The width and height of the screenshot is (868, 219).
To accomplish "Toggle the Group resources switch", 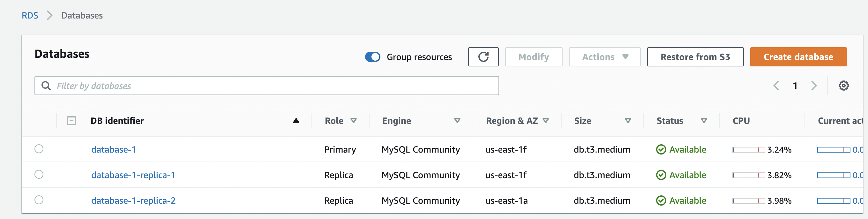I will (372, 57).
